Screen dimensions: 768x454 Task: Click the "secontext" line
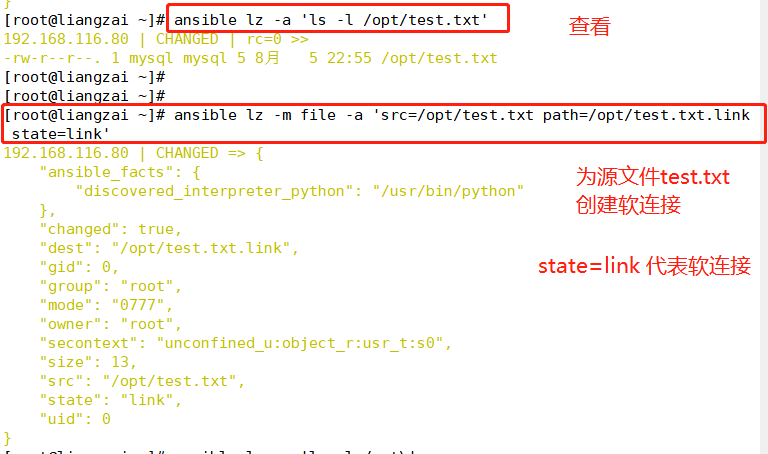(x=245, y=343)
